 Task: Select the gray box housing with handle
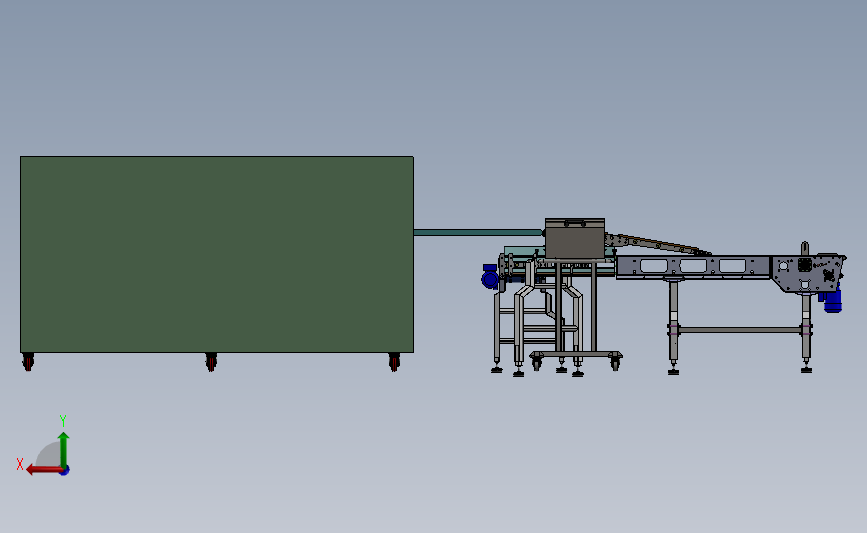[574, 238]
